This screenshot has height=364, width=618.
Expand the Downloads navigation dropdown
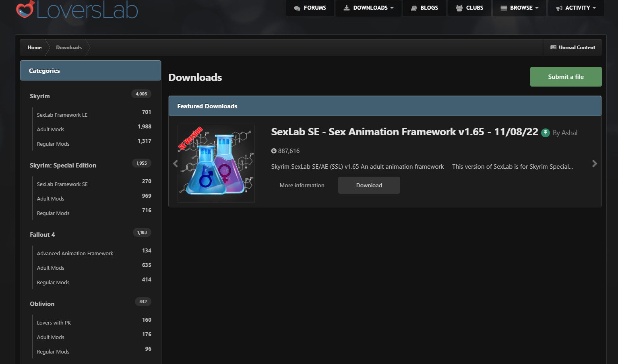click(369, 8)
